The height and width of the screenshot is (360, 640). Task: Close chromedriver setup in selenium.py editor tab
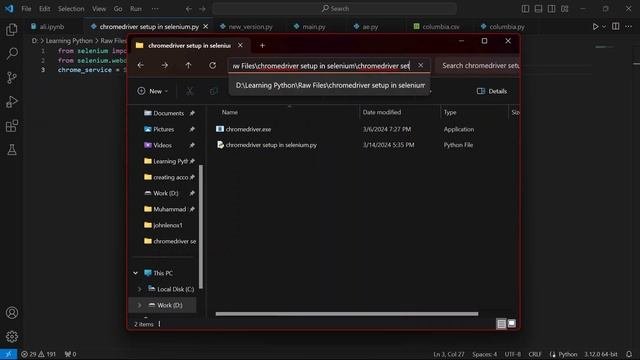tap(205, 27)
